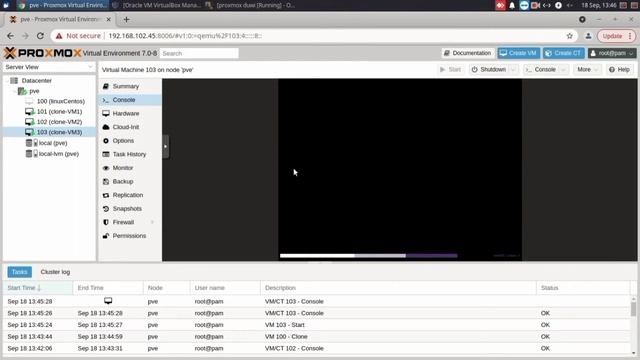The width and height of the screenshot is (640, 360).
Task: Click the 'VM 100 - Clone' task entry
Action: pyautogui.click(x=318, y=337)
